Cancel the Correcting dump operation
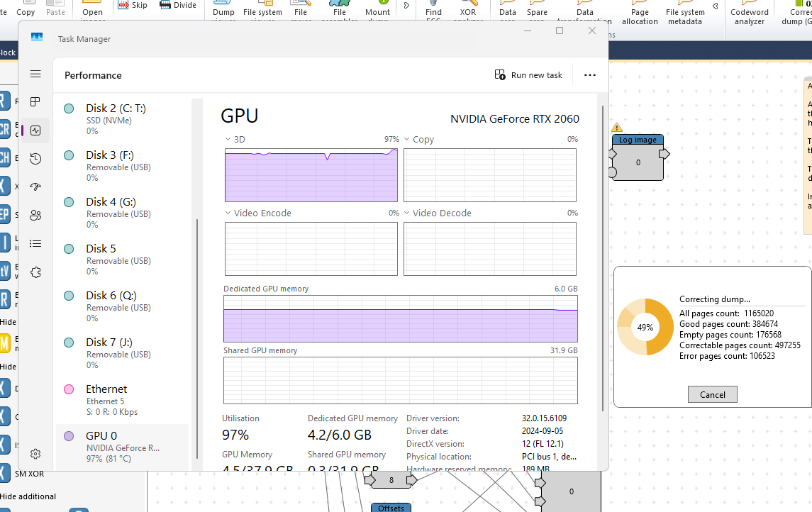The width and height of the screenshot is (812, 512). [x=712, y=394]
